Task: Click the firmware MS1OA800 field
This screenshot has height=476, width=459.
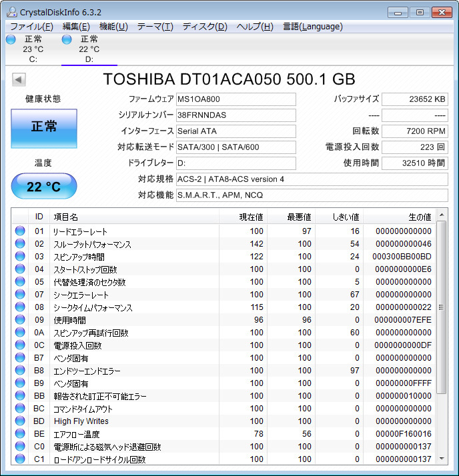Action: (236, 99)
